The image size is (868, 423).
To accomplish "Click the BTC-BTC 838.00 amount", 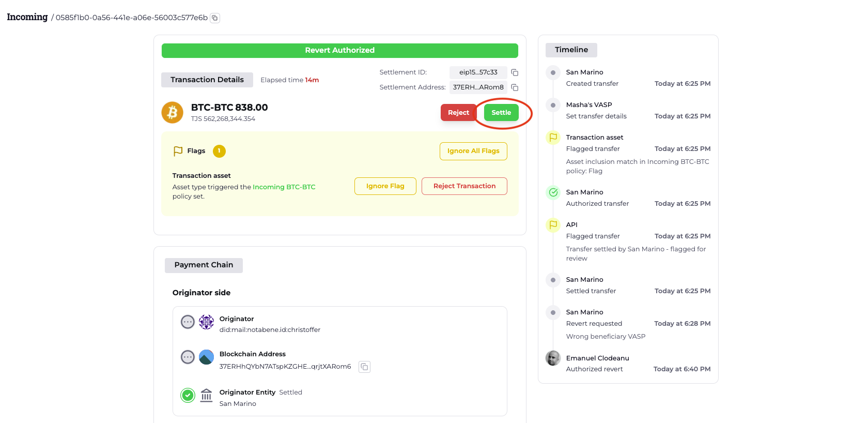I will pos(229,108).
